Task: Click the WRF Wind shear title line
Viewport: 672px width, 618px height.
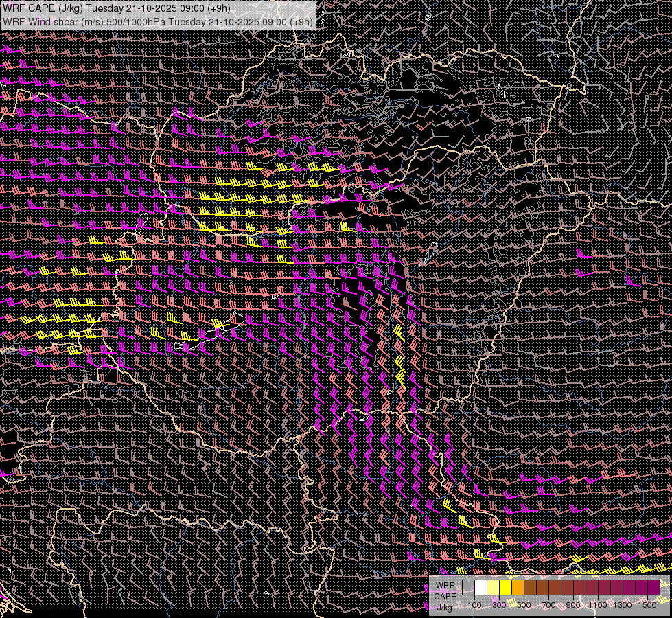Action: coord(158,21)
